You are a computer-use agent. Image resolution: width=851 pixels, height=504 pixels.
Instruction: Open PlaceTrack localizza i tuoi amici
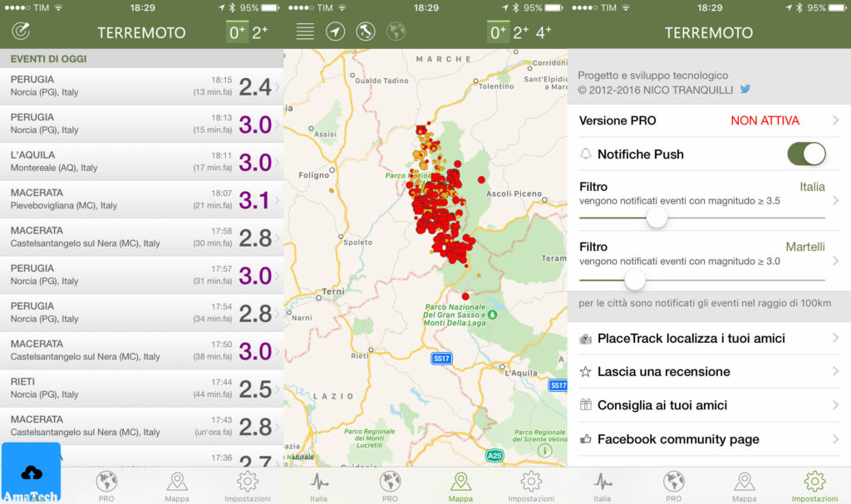click(x=708, y=338)
